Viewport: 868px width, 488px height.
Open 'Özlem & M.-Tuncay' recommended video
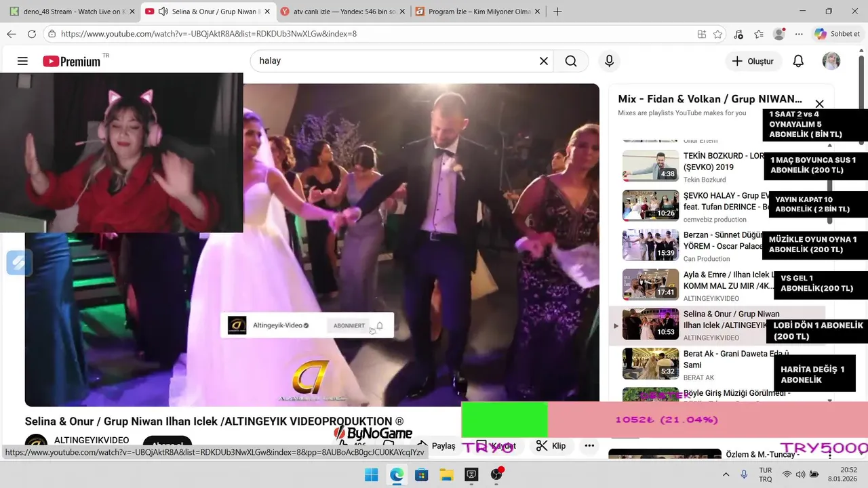(762, 454)
